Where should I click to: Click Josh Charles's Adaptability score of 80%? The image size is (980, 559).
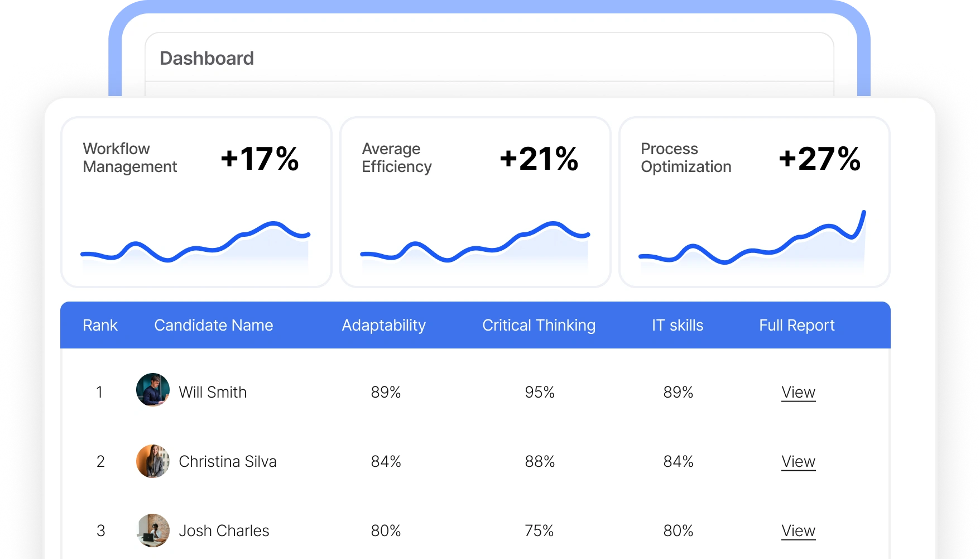[x=386, y=531]
